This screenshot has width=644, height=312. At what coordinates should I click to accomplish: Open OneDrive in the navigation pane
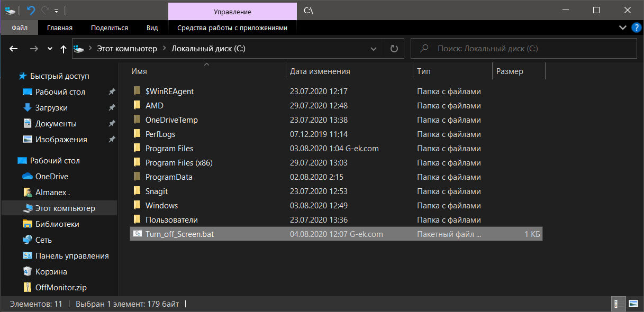(51, 177)
